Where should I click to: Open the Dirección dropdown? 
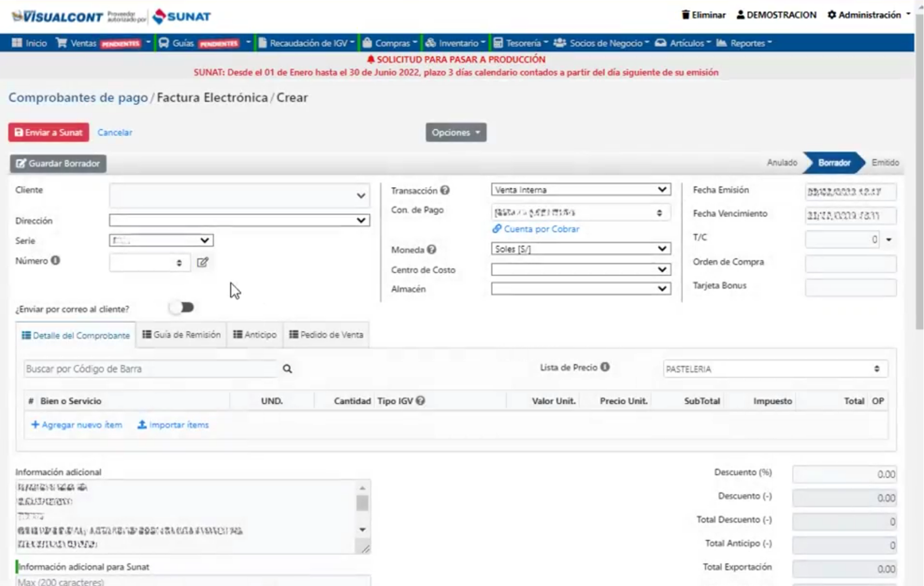point(239,220)
